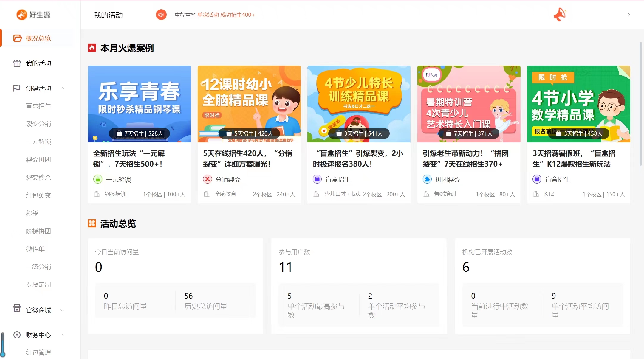Click the building icon beside 舞蹈培训
This screenshot has height=359, width=644.
[426, 194]
